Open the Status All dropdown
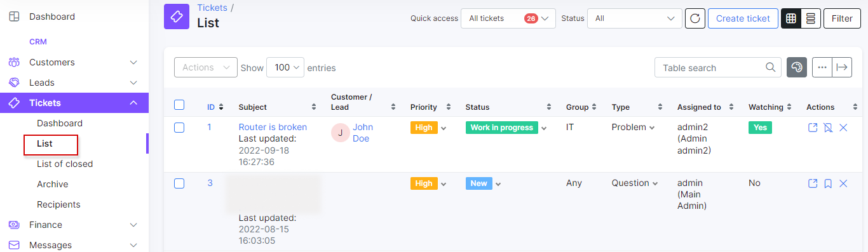The image size is (868, 252). tap(635, 18)
